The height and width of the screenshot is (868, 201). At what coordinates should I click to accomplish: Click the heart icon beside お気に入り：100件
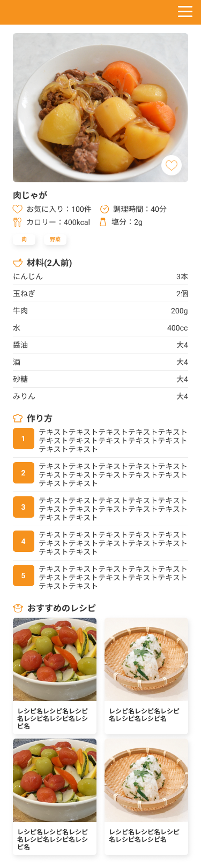(x=17, y=209)
